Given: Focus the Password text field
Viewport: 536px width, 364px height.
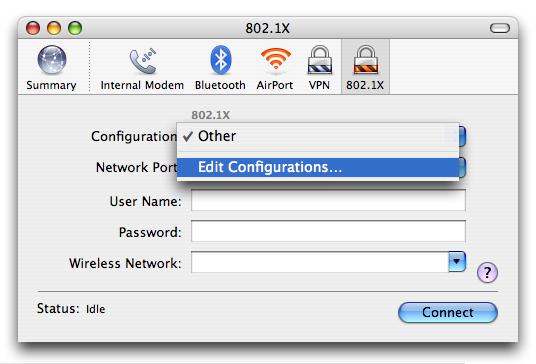Looking at the screenshot, I should (328, 231).
